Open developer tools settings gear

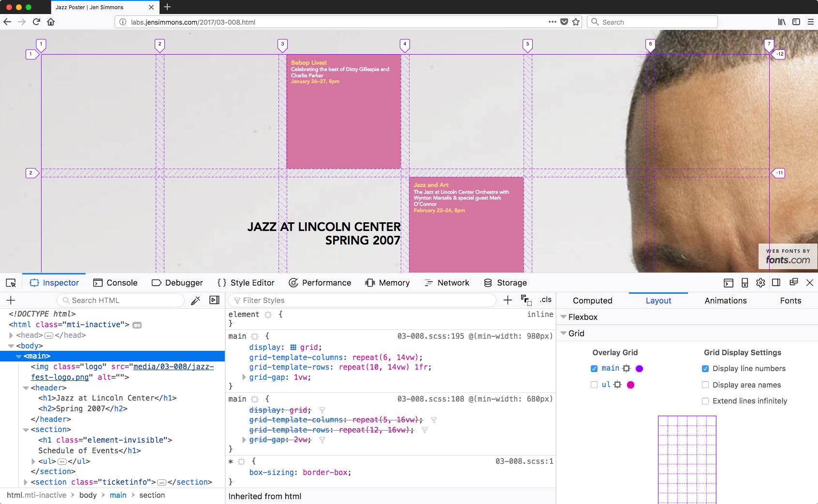coord(760,283)
